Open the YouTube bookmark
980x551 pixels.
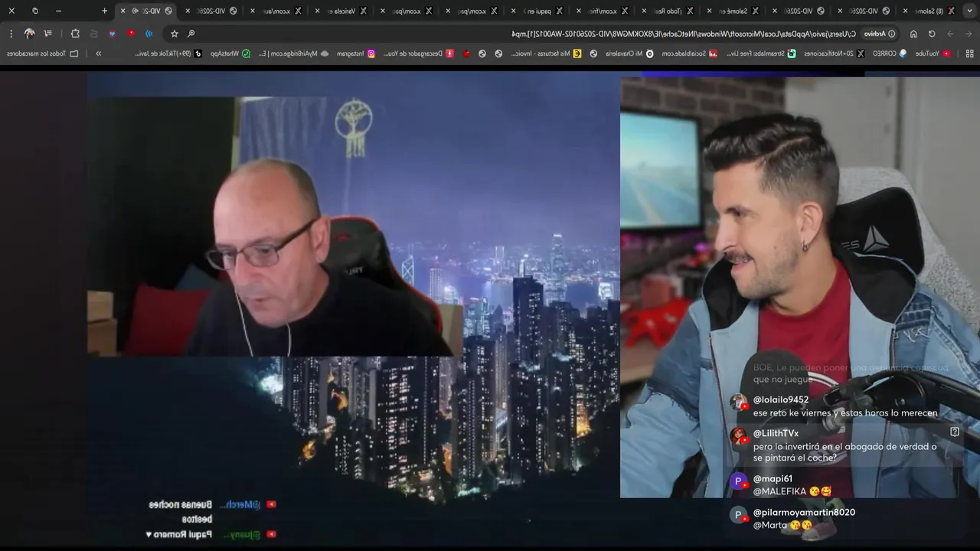coord(933,54)
